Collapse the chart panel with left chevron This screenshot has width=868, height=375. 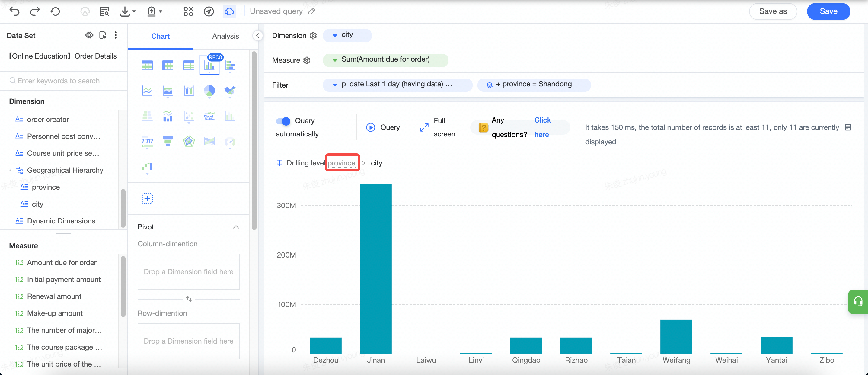[257, 35]
